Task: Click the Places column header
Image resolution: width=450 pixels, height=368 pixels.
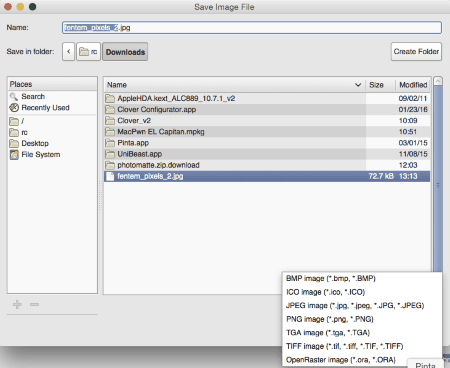Action: [x=52, y=84]
